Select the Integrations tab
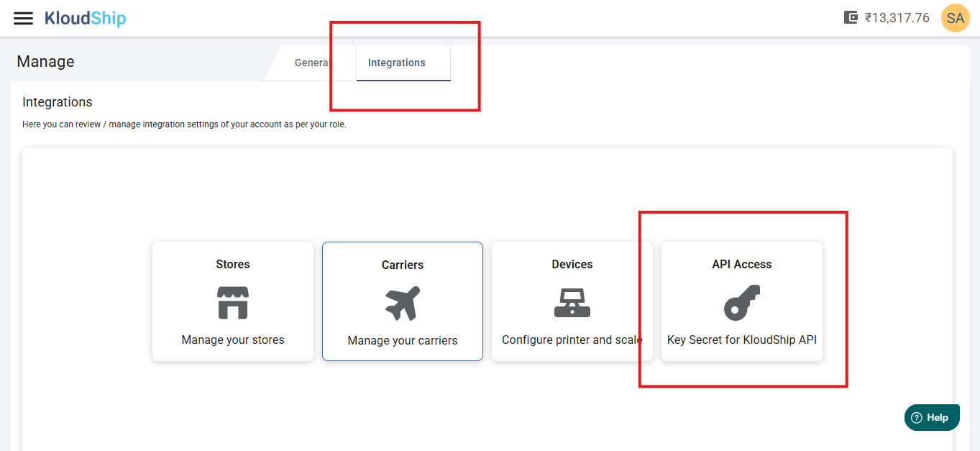 point(397,63)
